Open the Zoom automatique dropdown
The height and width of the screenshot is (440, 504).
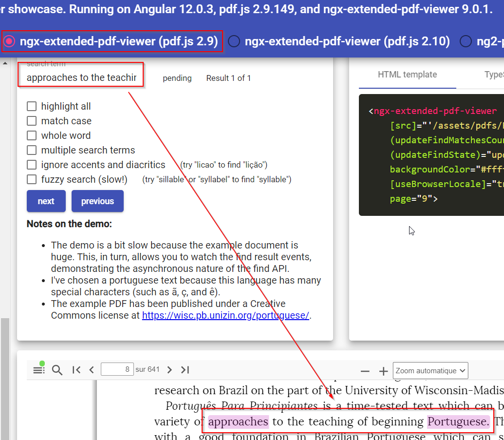coord(430,370)
